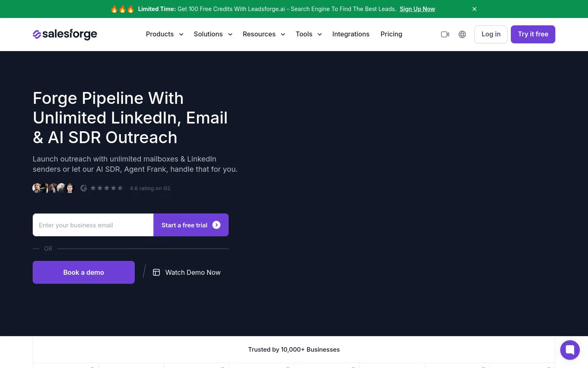
Task: Focus the business email input field
Action: 93,225
